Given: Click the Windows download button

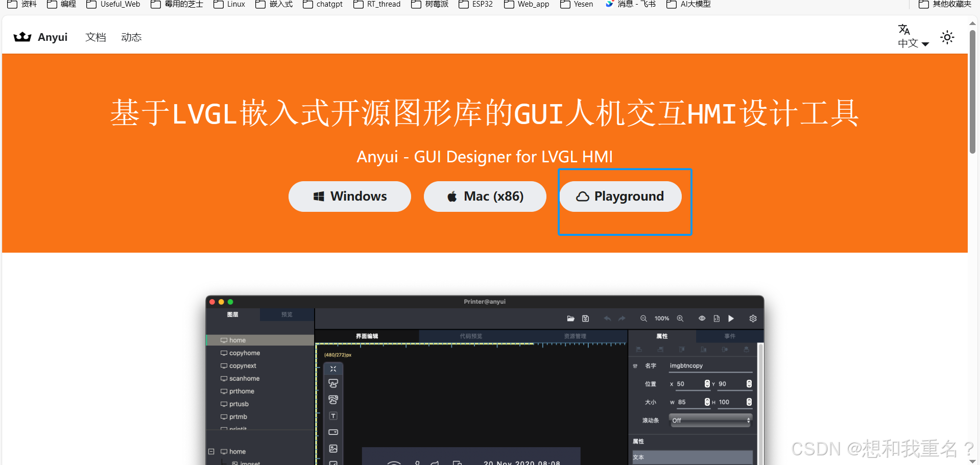Looking at the screenshot, I should point(349,196).
